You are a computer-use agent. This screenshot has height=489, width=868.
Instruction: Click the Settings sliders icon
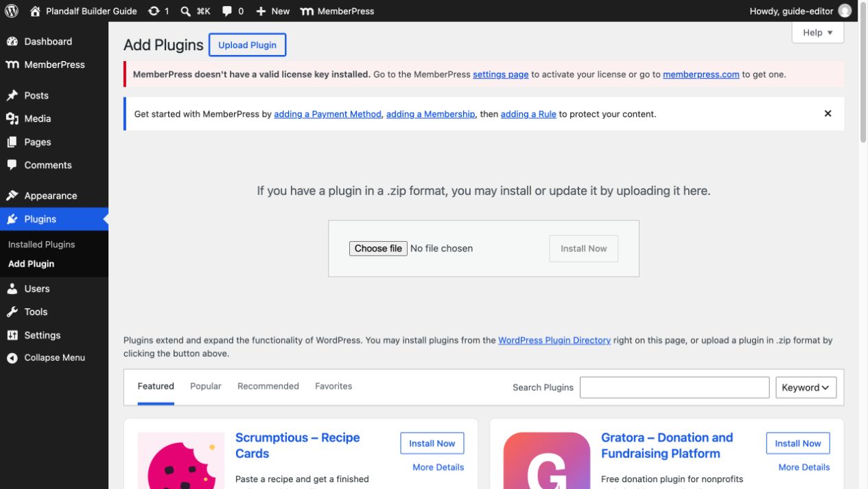(x=12, y=335)
